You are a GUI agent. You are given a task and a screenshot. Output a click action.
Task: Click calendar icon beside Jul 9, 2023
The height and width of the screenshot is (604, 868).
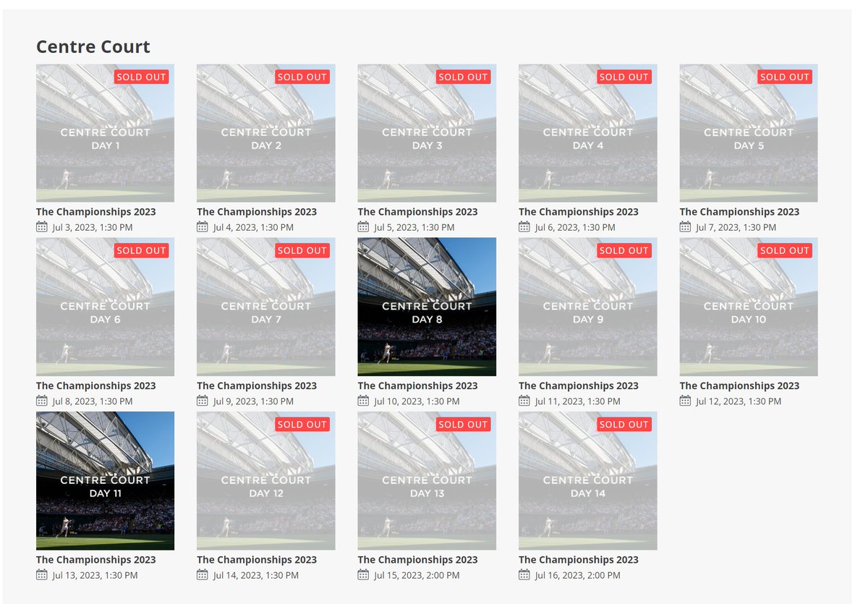point(202,401)
